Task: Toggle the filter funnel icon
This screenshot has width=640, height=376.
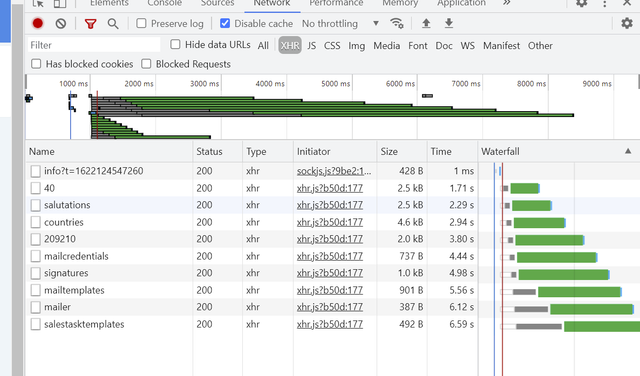Action: pyautogui.click(x=91, y=24)
